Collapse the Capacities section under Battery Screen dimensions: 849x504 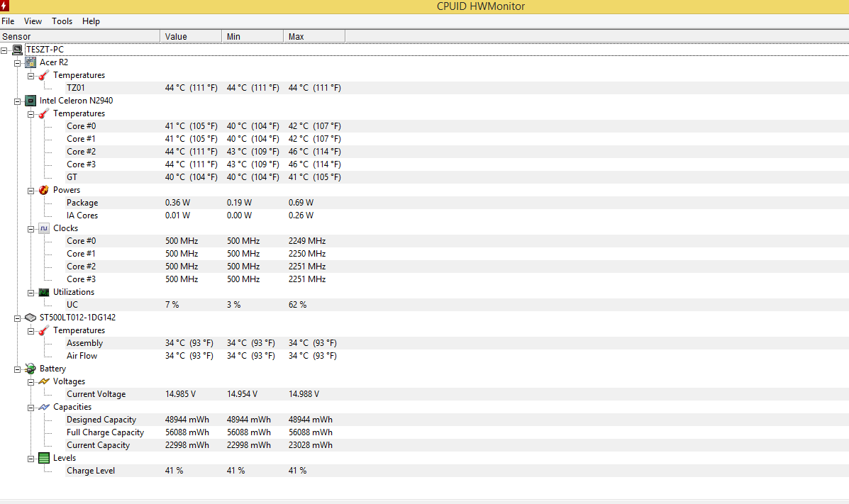pyautogui.click(x=31, y=407)
